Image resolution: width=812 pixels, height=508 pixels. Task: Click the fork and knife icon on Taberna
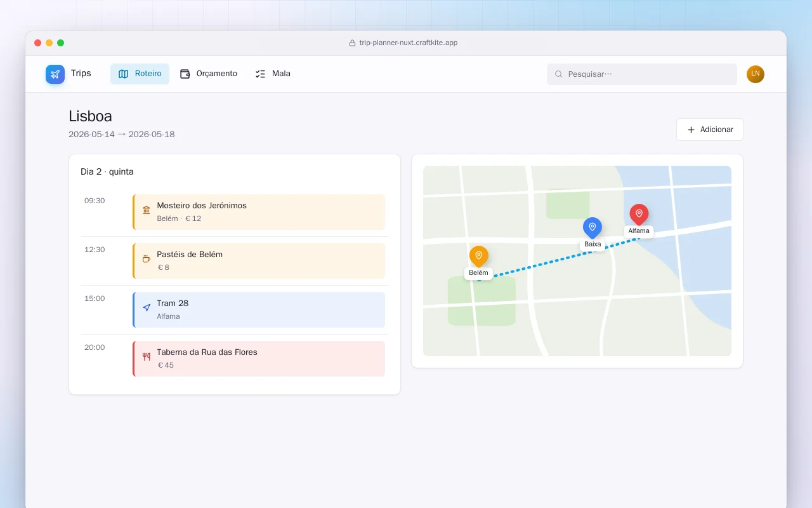pyautogui.click(x=147, y=357)
